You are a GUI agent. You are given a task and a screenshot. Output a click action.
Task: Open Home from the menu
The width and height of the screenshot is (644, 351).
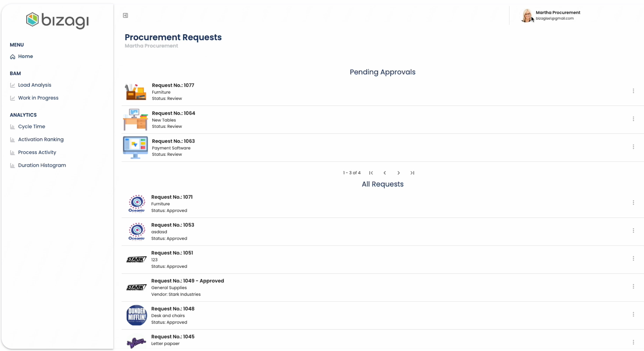tap(25, 56)
